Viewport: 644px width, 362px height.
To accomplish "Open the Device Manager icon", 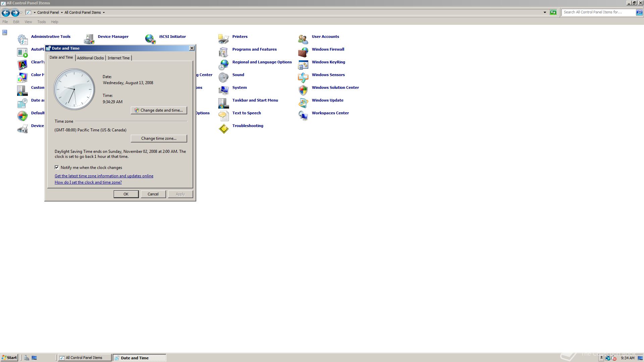I will [89, 39].
